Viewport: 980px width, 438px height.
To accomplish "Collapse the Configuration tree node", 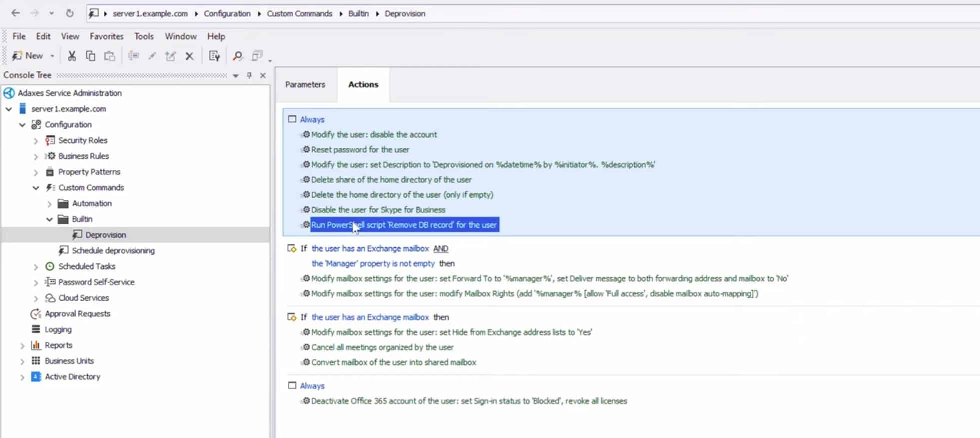I will click(22, 125).
